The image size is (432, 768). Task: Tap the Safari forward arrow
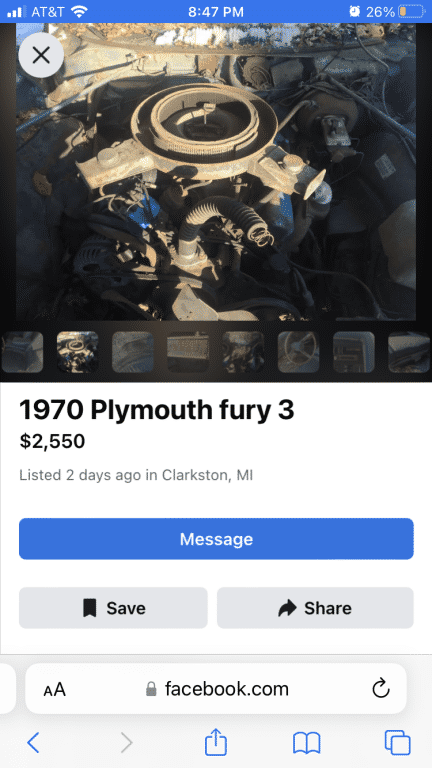[126, 743]
